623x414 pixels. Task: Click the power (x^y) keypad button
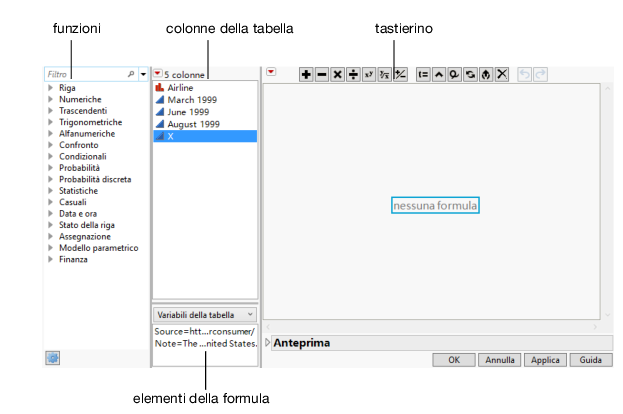pyautogui.click(x=369, y=74)
